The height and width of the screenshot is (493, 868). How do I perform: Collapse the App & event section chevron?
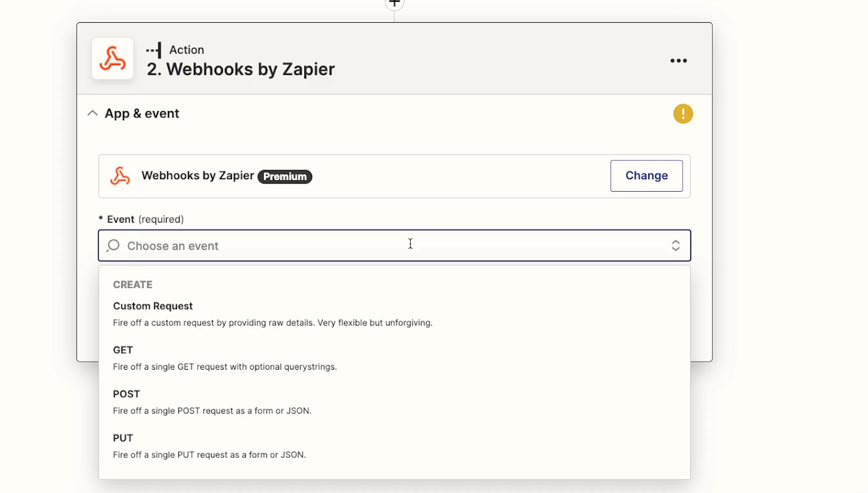click(92, 113)
